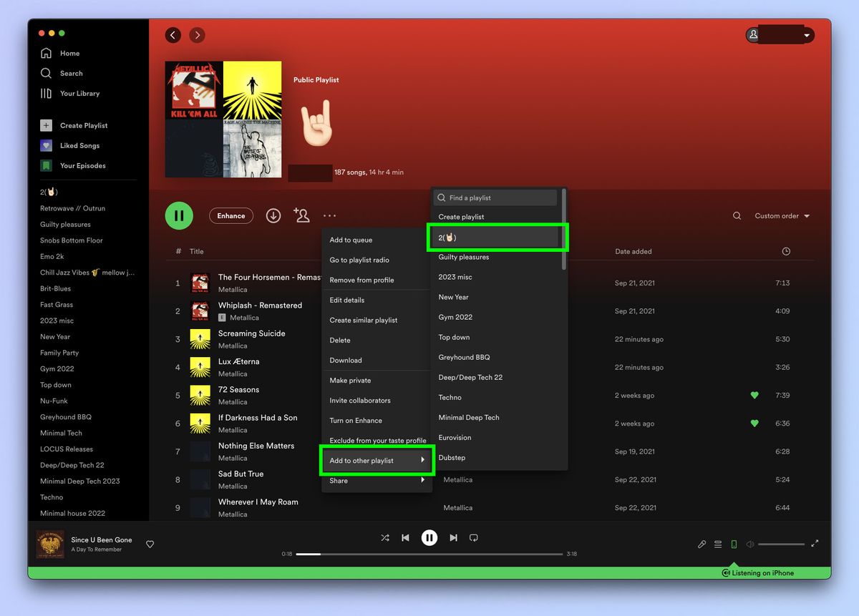The height and width of the screenshot is (616, 859).
Task: Mute the volume speaker icon
Action: (x=749, y=544)
